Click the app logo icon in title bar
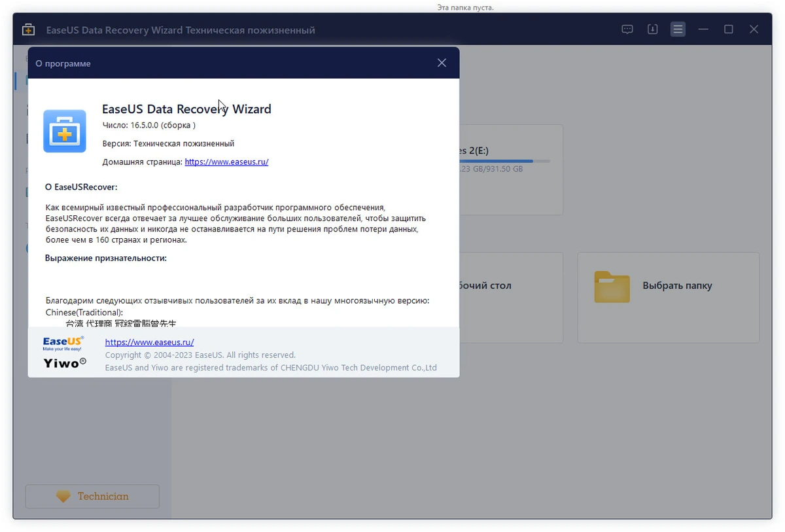This screenshot has width=785, height=532. [28, 30]
